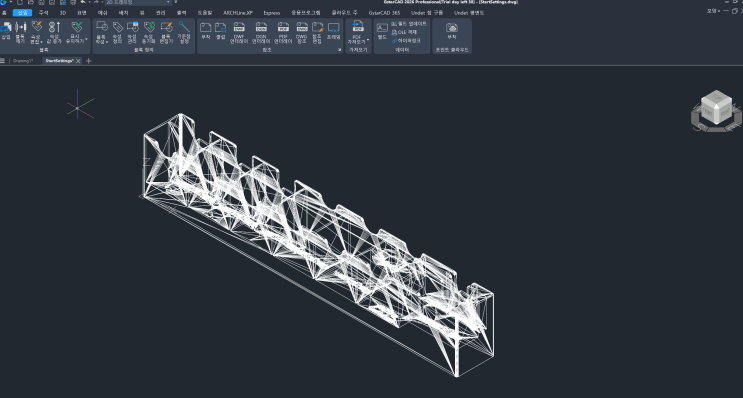
Task: Open the ARCHLine.XP ribbon tab
Action: 238,13
